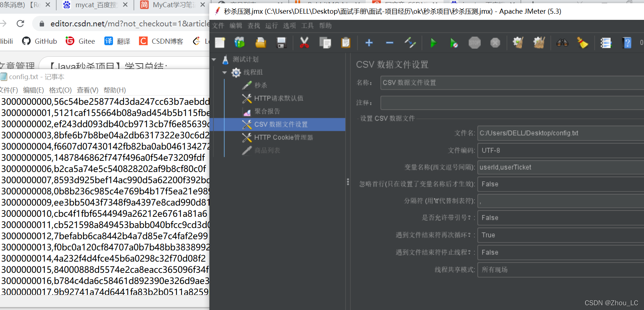Click the panel splitter handle dots

(348, 182)
